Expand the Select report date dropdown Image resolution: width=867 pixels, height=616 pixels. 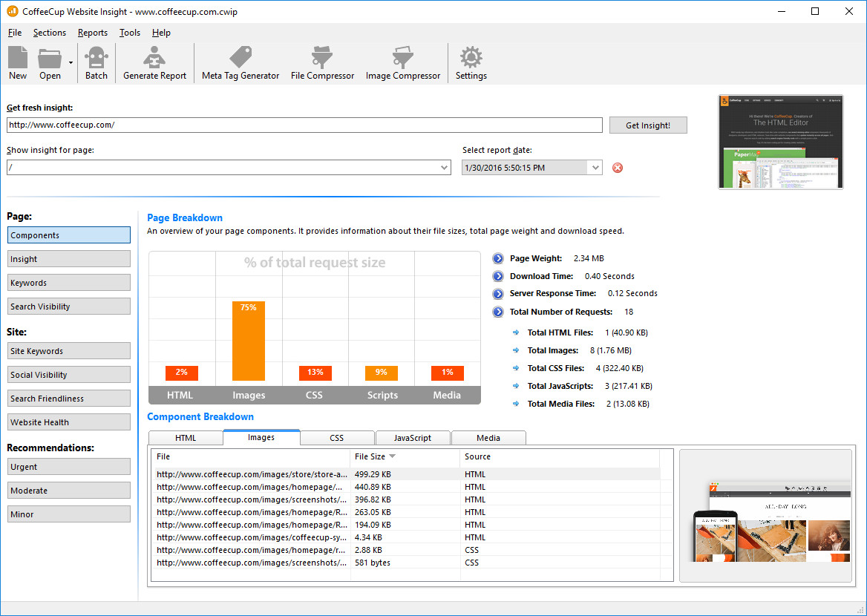(x=595, y=168)
